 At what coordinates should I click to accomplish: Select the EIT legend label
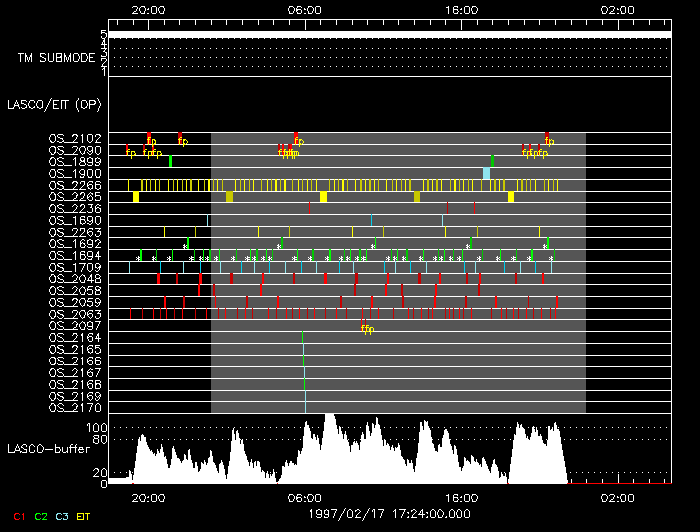coord(84,516)
